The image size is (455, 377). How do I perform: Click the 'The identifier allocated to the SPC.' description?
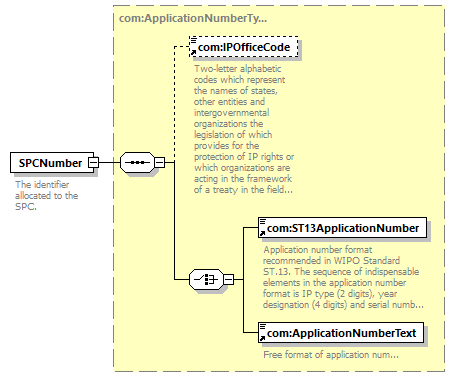[46, 195]
